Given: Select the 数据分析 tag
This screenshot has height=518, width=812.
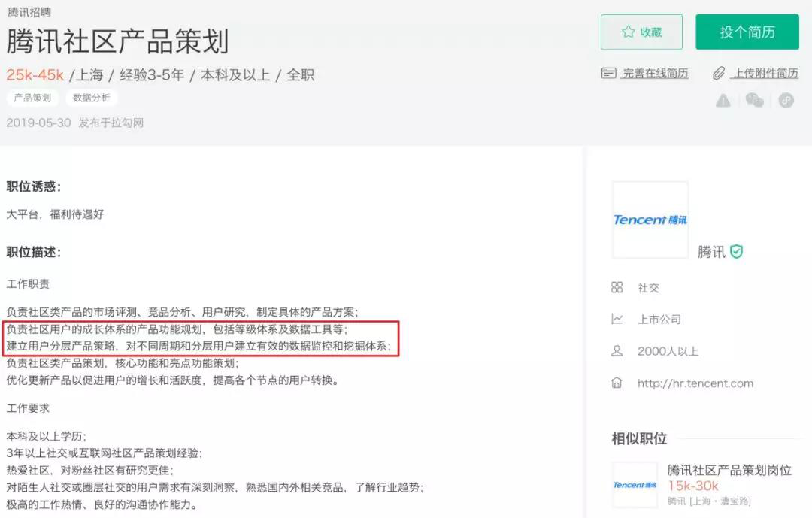Looking at the screenshot, I should [x=92, y=98].
